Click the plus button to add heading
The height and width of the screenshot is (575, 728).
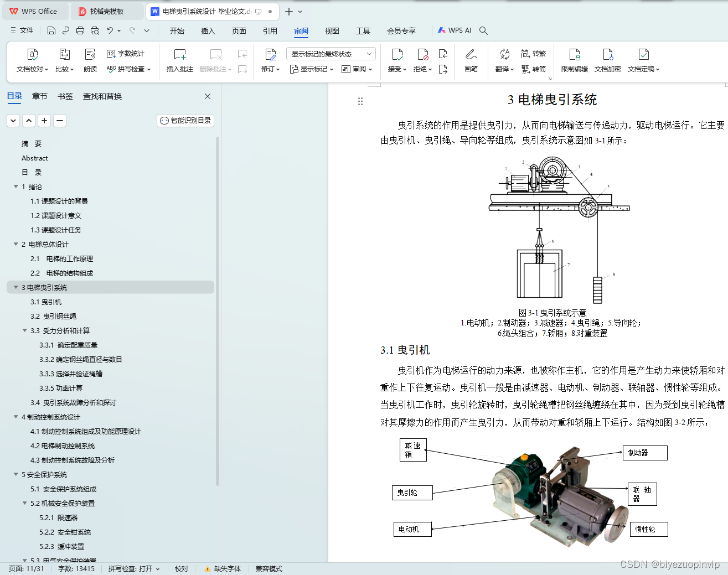44,121
